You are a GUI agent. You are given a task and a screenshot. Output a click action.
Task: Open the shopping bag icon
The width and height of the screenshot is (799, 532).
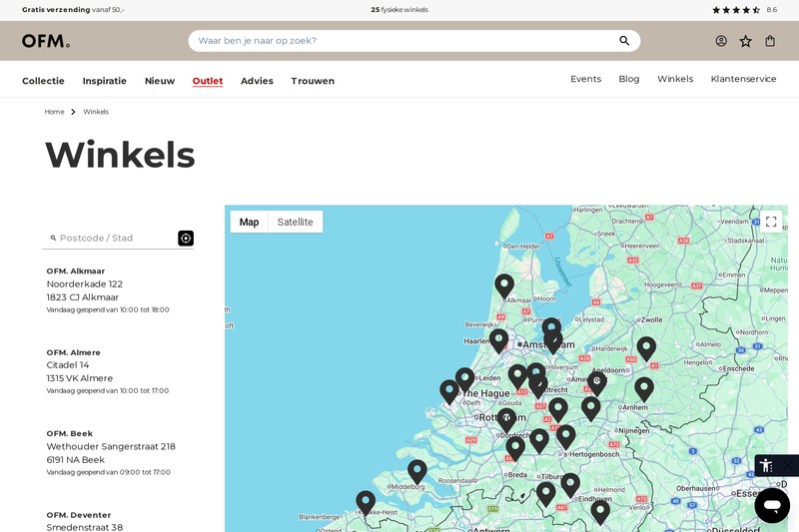[770, 41]
